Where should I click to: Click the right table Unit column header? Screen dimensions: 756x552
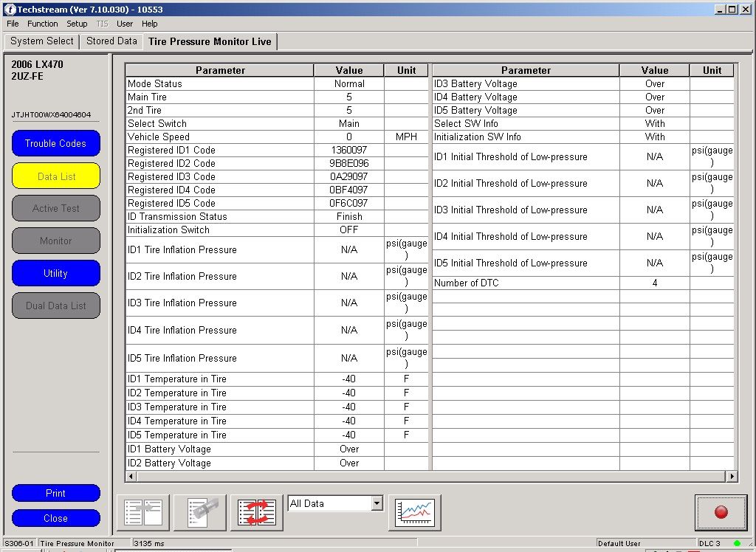coord(712,70)
